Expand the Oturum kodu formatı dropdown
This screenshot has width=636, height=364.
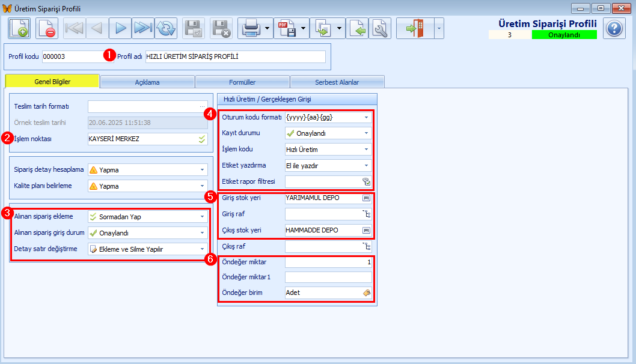click(x=366, y=117)
